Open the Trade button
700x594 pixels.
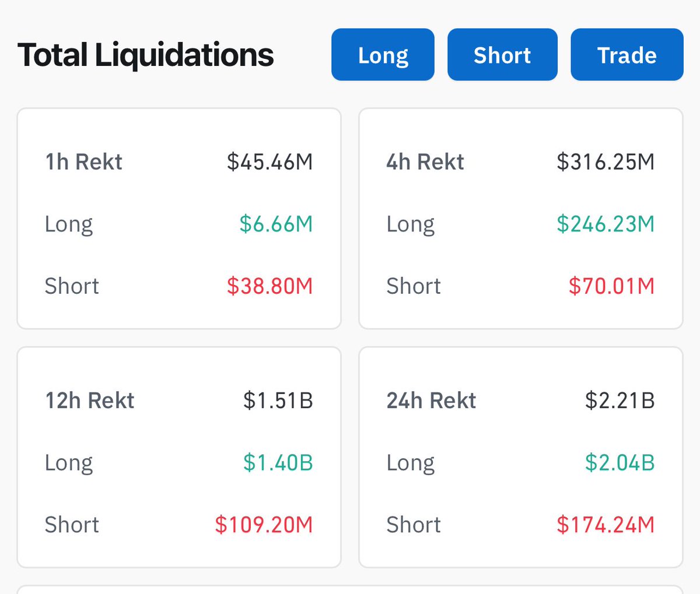click(626, 55)
